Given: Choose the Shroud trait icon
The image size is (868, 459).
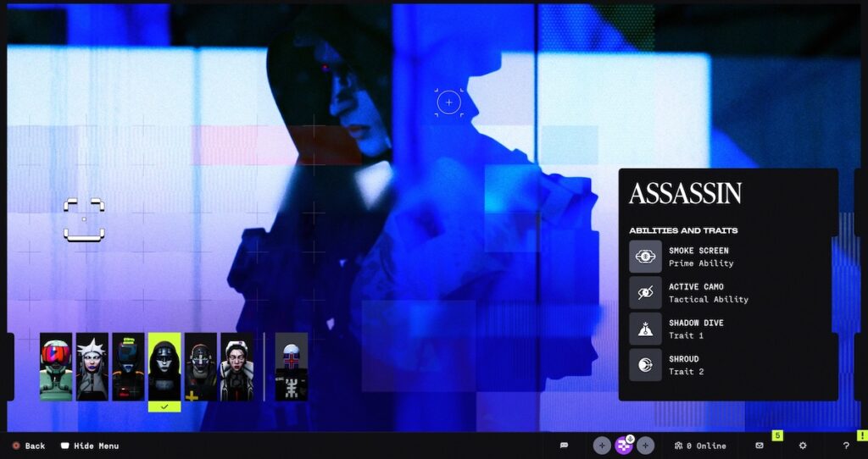Looking at the screenshot, I should pyautogui.click(x=645, y=365).
